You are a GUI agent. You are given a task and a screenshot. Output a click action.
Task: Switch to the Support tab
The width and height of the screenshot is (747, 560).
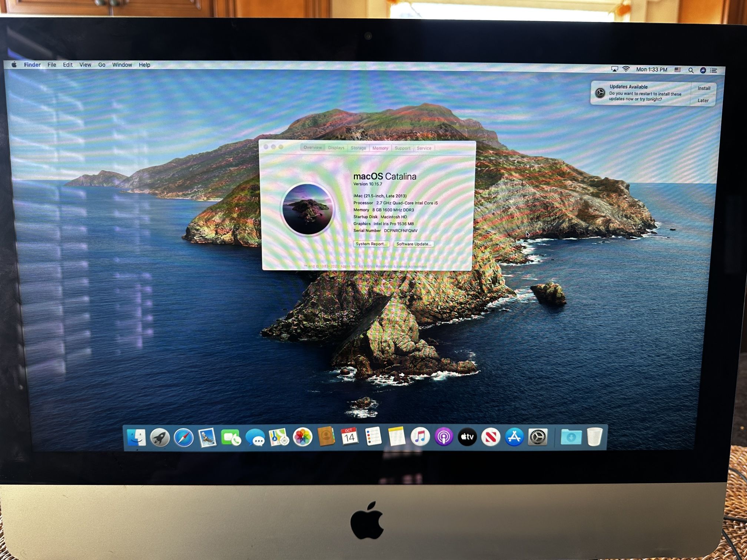click(x=402, y=148)
